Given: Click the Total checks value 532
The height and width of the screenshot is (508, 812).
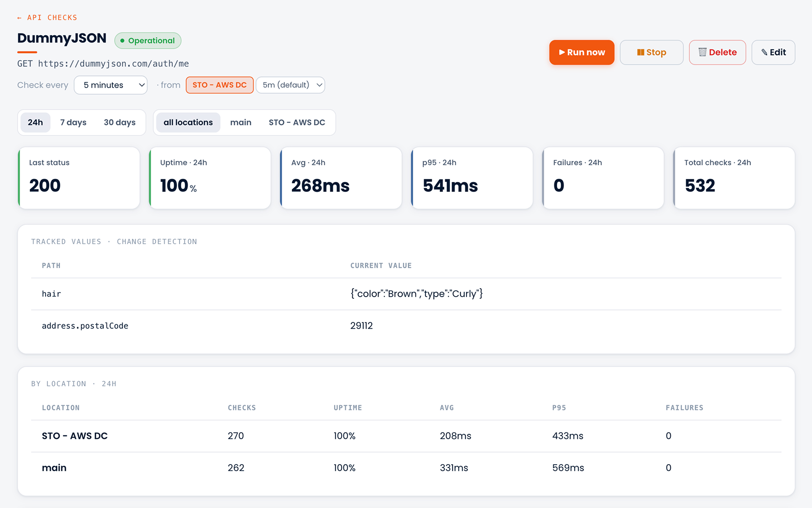Looking at the screenshot, I should click(700, 186).
